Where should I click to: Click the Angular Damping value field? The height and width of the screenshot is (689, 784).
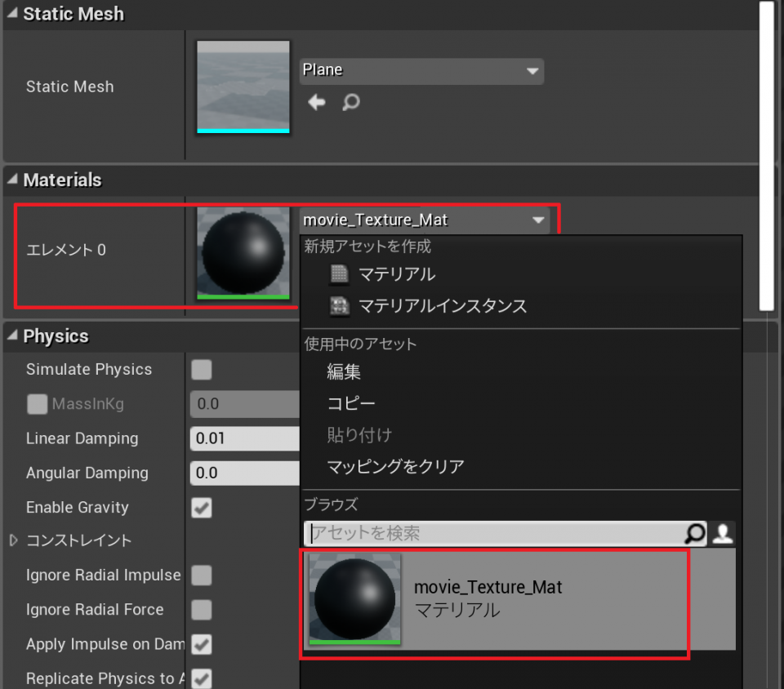pos(244,473)
